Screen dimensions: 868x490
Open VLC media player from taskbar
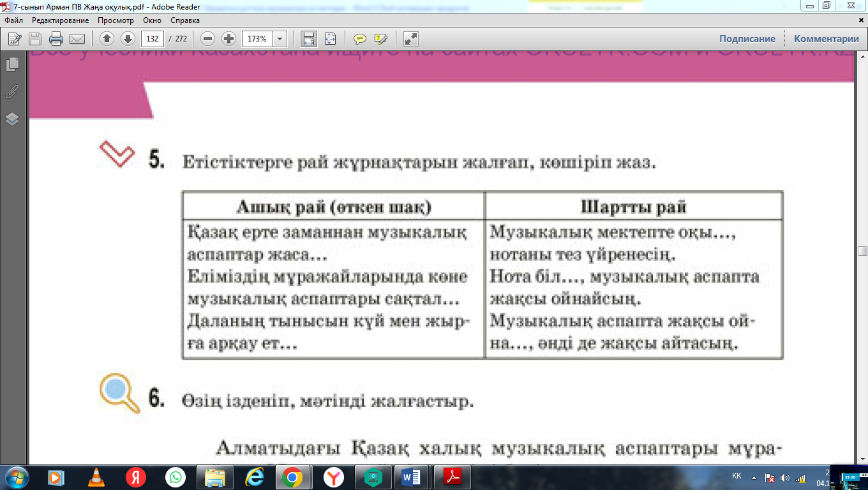tap(96, 477)
